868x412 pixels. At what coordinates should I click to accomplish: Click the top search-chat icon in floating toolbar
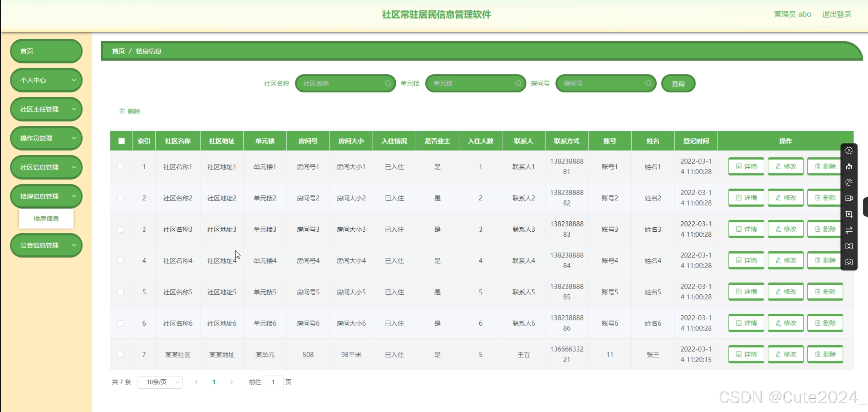(849, 151)
